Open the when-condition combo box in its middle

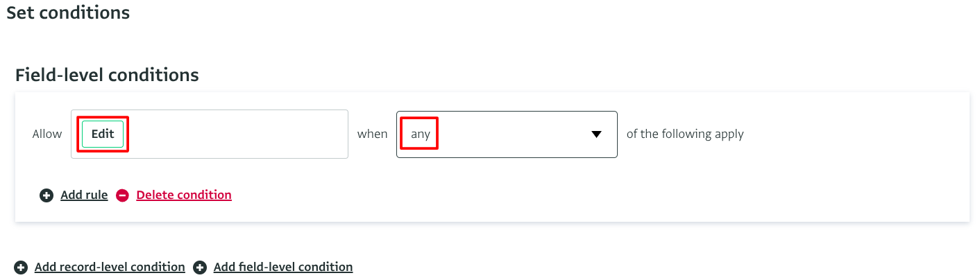(x=507, y=134)
